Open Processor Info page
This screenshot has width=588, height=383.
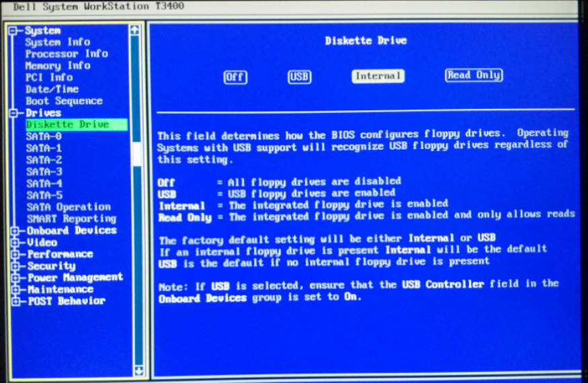[67, 54]
